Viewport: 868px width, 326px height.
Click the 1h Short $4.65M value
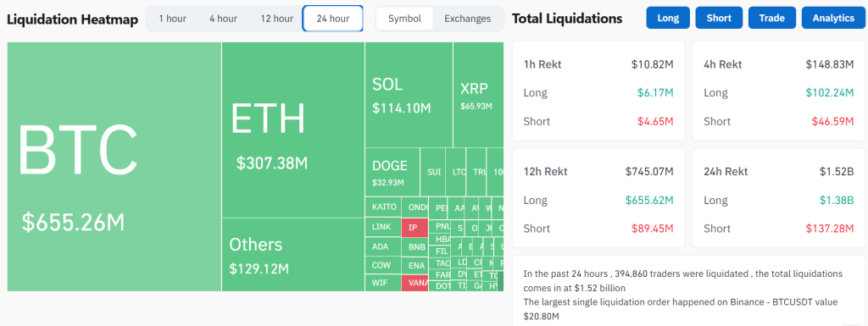pyautogui.click(x=655, y=122)
